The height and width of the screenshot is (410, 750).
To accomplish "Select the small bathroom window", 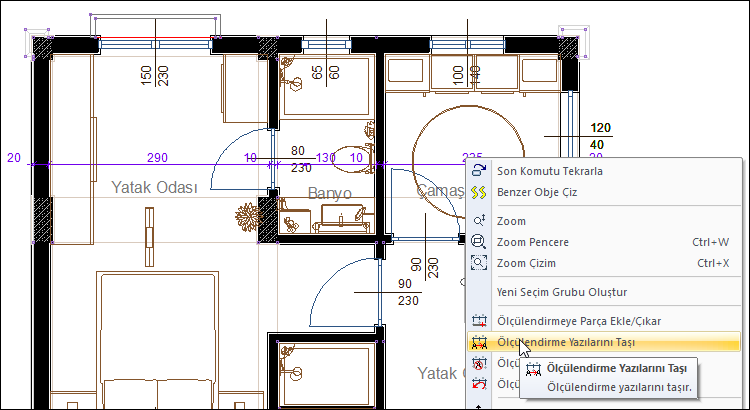I will [326, 44].
